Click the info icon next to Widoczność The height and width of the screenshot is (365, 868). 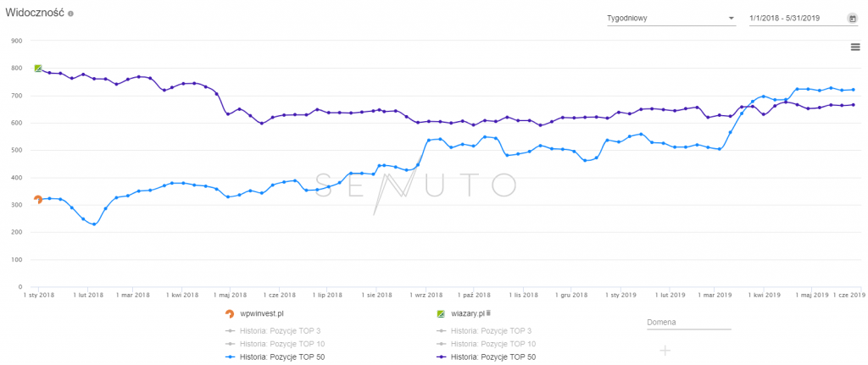coord(70,14)
